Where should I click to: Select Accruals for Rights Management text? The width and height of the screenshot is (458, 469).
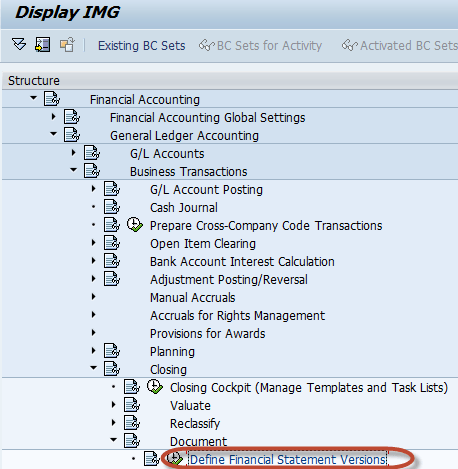coord(237,316)
